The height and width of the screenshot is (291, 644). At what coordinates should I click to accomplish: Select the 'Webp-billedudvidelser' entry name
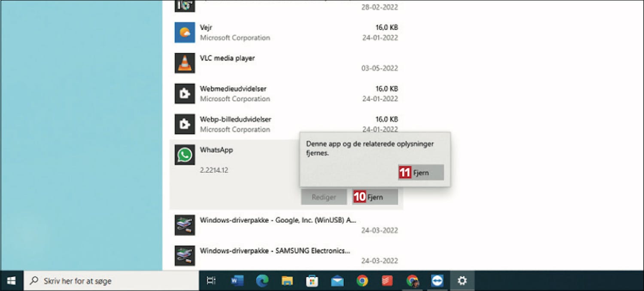point(235,119)
